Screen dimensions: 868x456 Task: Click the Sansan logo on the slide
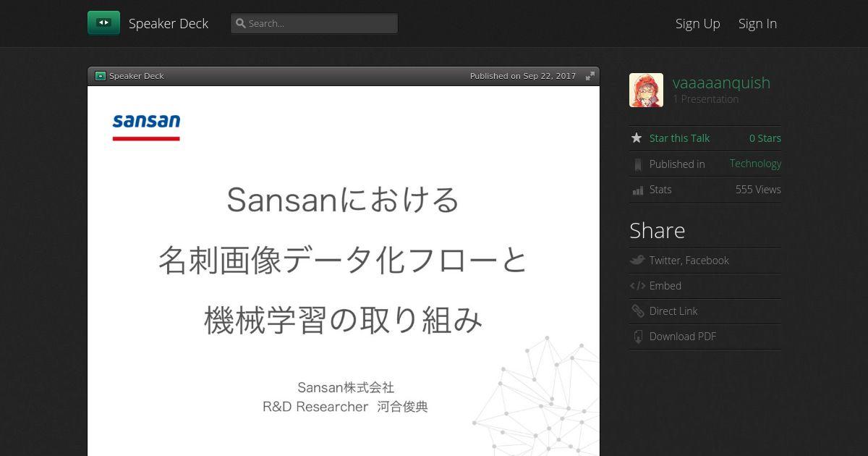point(146,126)
